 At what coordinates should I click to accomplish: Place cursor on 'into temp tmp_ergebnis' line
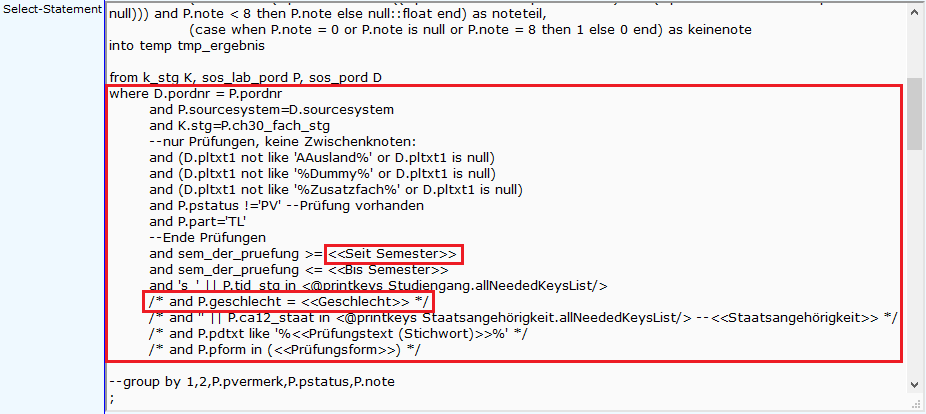click(187, 45)
